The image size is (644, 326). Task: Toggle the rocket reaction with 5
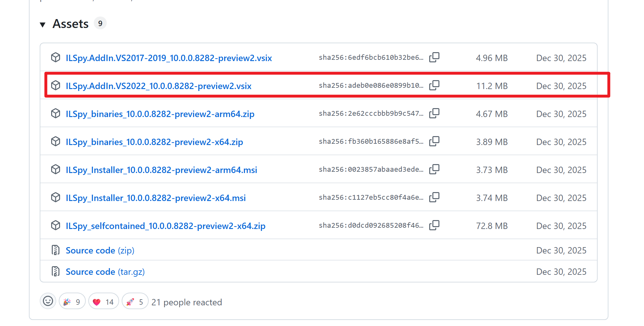coord(135,301)
